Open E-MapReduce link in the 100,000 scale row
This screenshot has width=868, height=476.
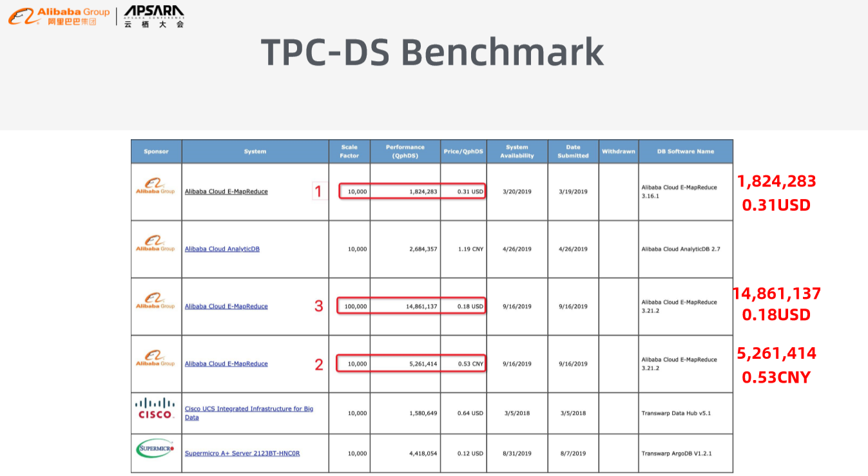[226, 306]
